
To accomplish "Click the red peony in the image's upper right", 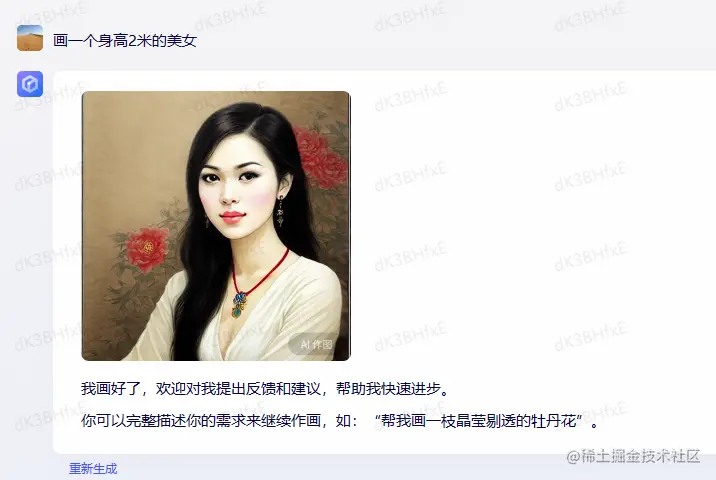I will (x=321, y=158).
